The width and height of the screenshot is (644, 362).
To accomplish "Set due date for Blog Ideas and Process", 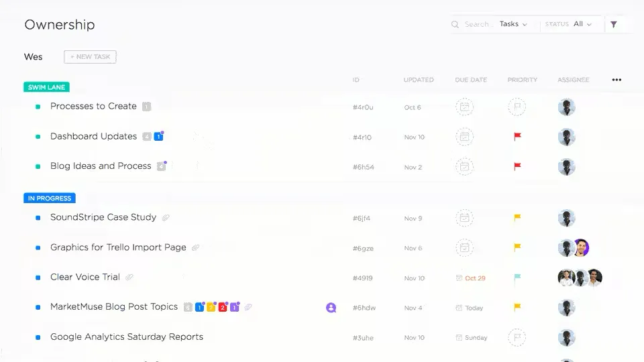I will click(x=464, y=167).
